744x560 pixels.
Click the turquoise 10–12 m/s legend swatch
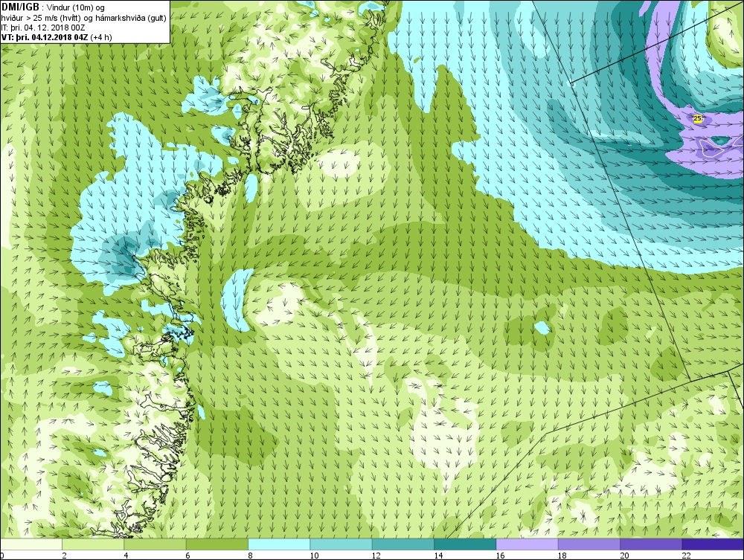pyautogui.click(x=341, y=544)
